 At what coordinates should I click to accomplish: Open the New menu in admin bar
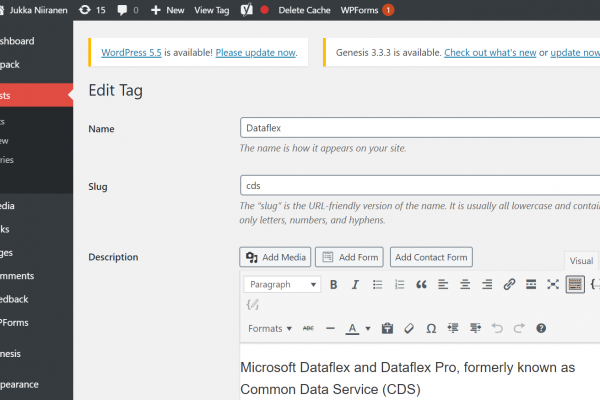coord(168,10)
